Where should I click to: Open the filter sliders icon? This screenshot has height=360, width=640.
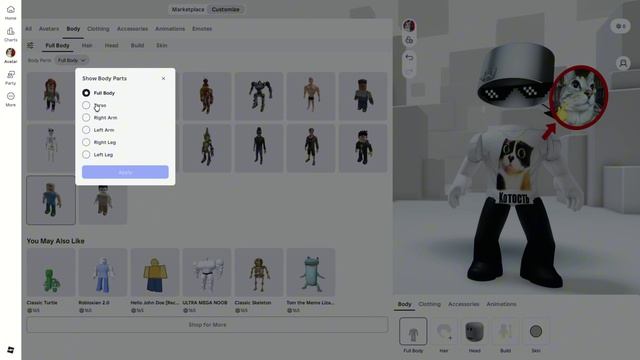click(31, 45)
